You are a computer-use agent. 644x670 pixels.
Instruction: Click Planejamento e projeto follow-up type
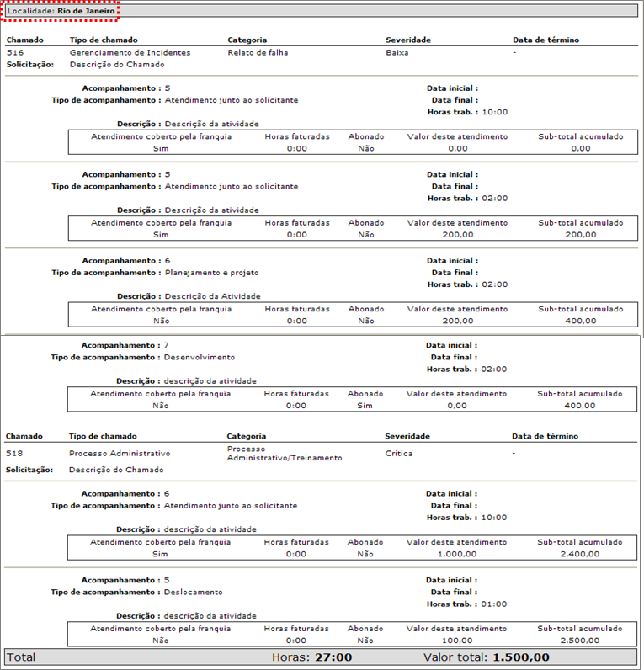(211, 273)
